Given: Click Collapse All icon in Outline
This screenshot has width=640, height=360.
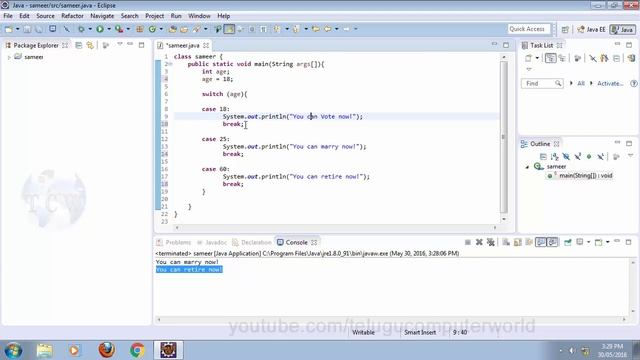Looking at the screenshot, I should click(543, 156).
